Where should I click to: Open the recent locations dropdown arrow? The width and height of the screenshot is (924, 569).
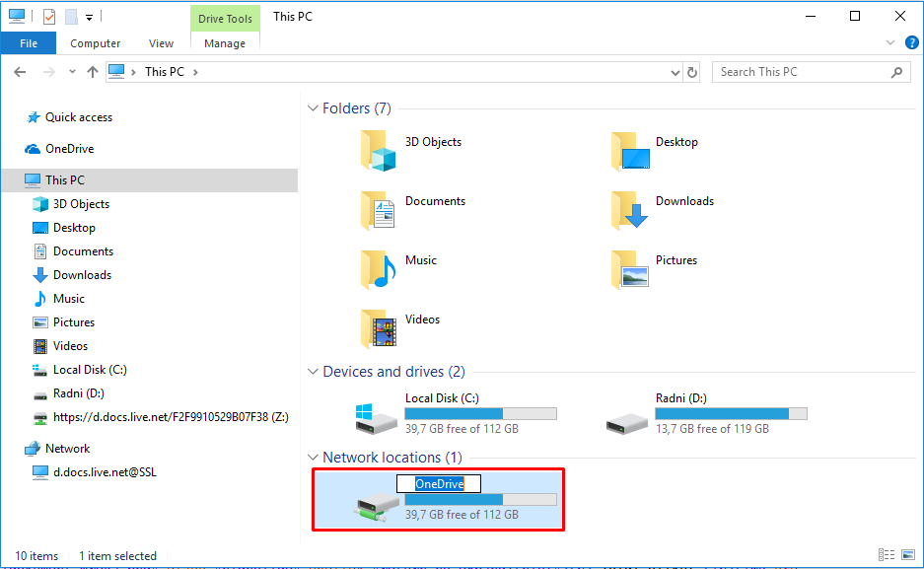point(72,72)
